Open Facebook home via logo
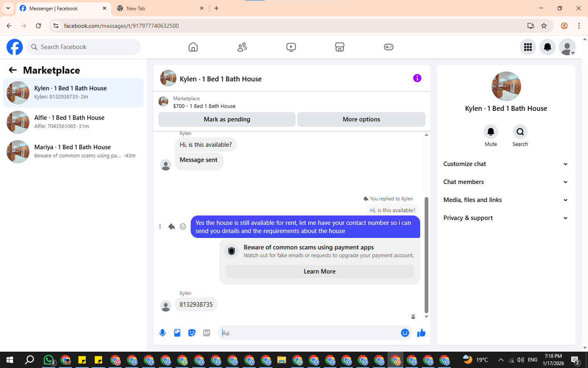 15,47
